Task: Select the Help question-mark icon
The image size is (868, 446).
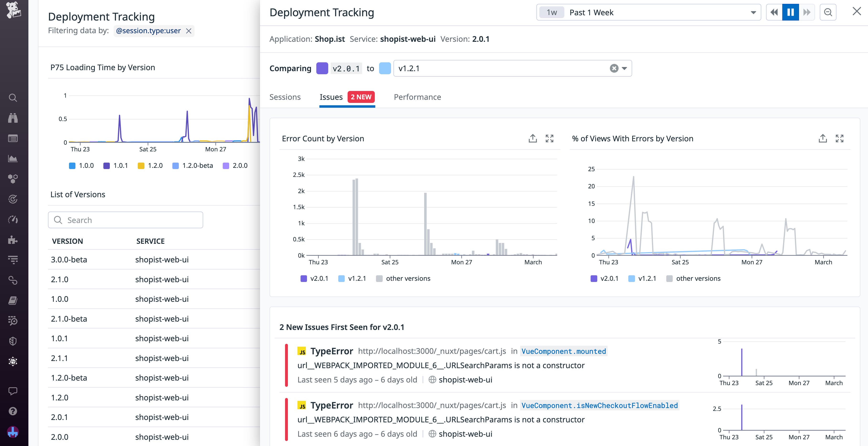Action: pyautogui.click(x=13, y=411)
